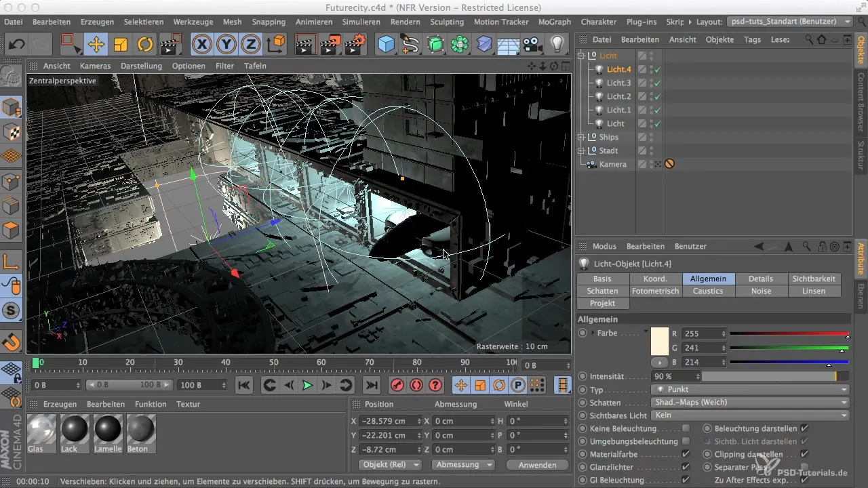Toggle Beleuchtung darstellen checkbox

pyautogui.click(x=804, y=428)
